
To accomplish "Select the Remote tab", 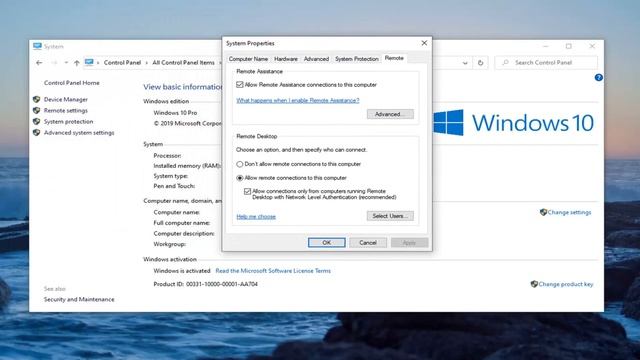I will tap(394, 58).
